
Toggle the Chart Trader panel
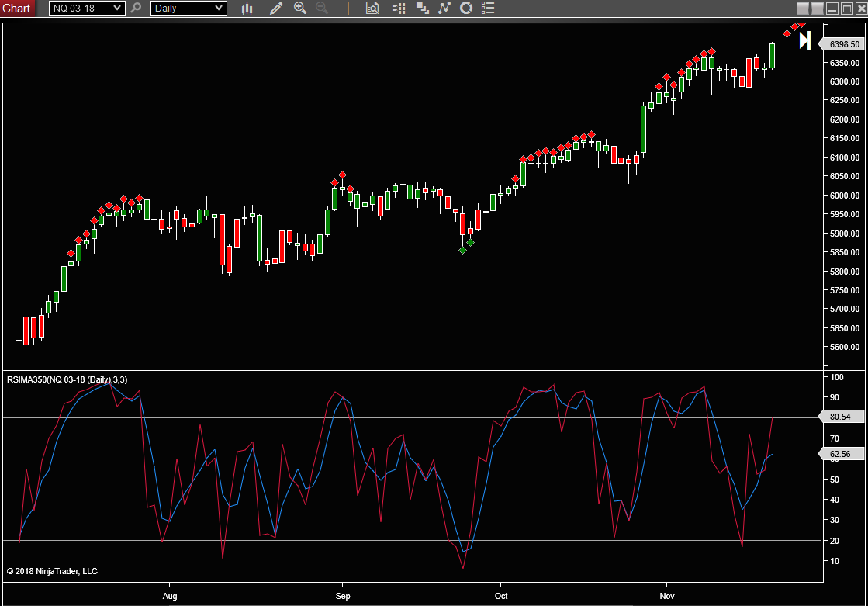[399, 9]
